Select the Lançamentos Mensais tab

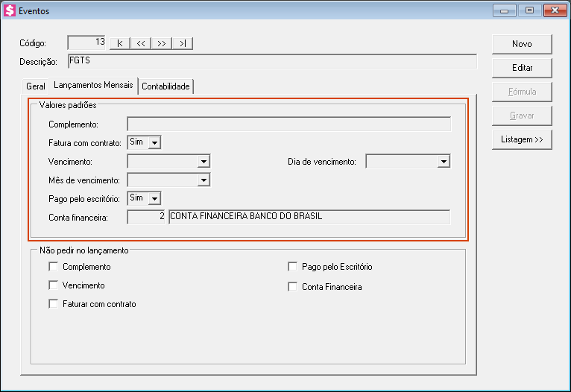[x=93, y=85]
